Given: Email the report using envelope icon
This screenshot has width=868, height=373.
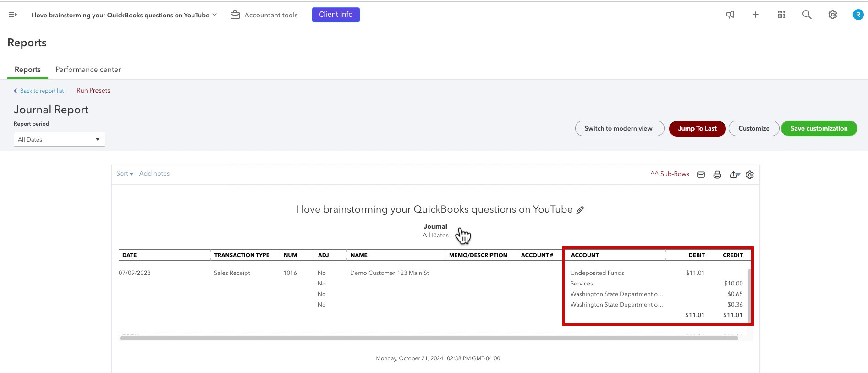Looking at the screenshot, I should tap(701, 175).
